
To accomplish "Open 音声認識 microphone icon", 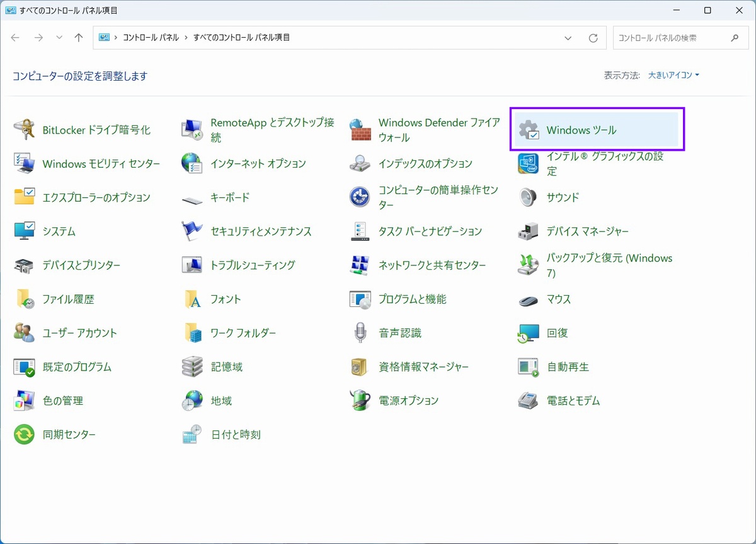I will (x=360, y=333).
